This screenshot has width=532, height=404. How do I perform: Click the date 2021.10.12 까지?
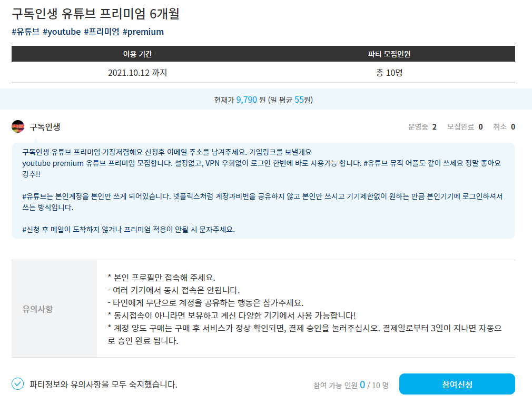pyautogui.click(x=137, y=73)
